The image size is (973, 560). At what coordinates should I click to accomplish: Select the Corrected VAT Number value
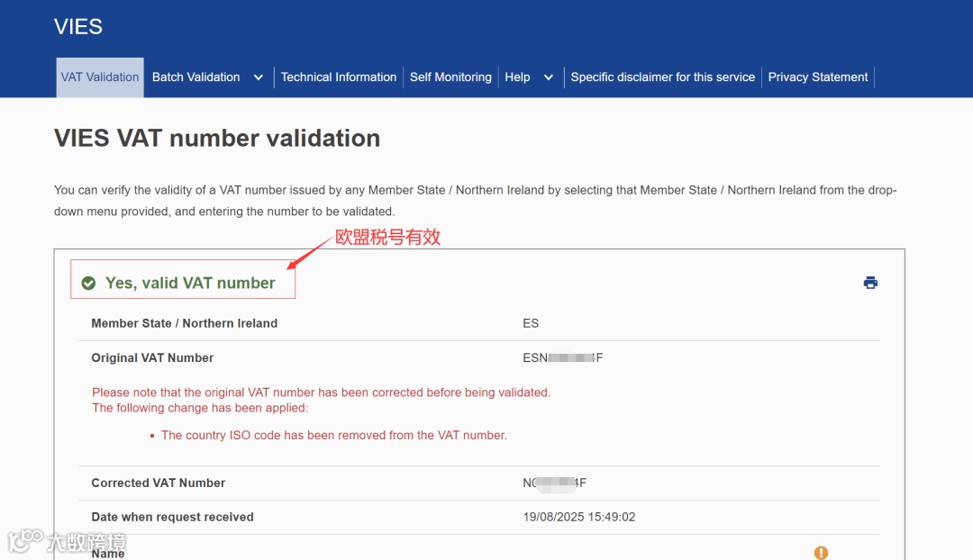point(554,483)
